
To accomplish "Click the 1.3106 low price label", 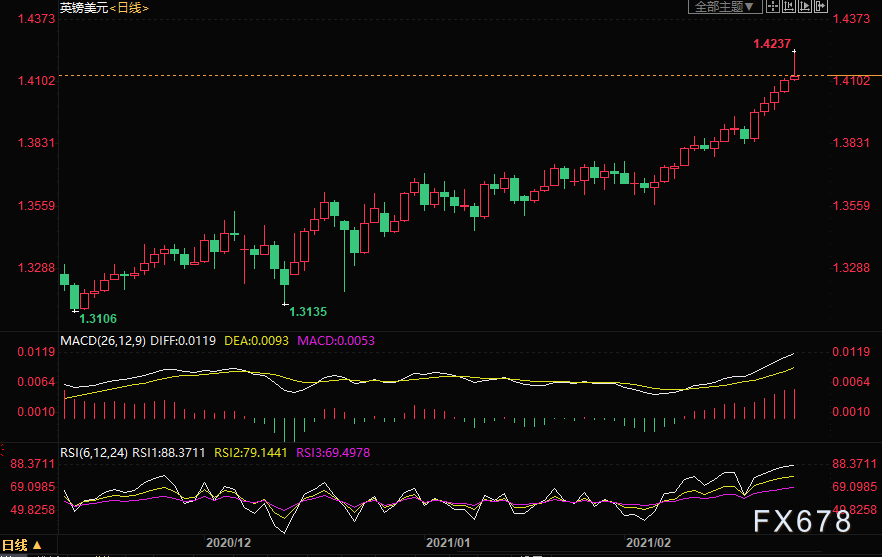I will pyautogui.click(x=98, y=318).
